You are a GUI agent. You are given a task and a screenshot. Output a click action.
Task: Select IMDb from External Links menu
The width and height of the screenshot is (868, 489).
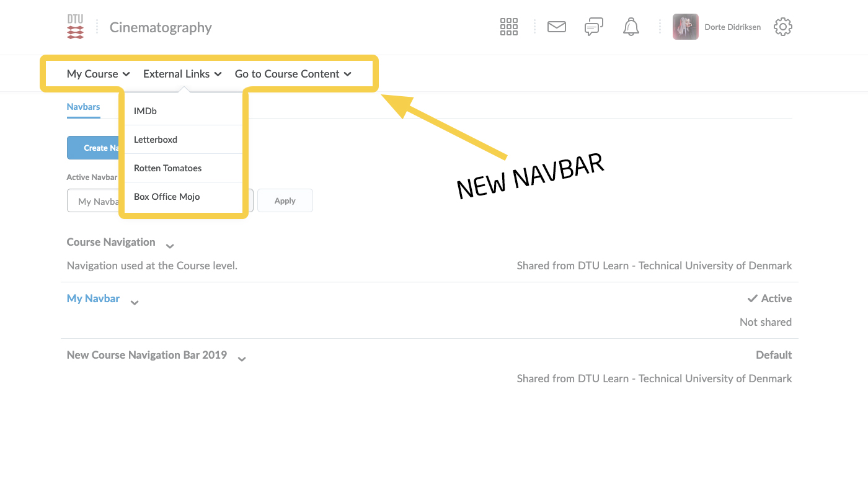pos(145,111)
